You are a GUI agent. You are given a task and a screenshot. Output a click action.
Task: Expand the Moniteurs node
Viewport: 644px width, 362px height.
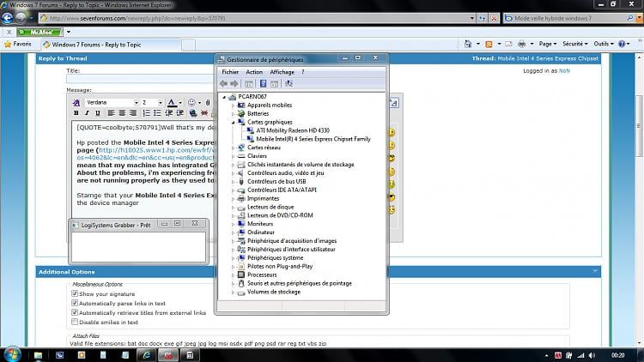pyautogui.click(x=233, y=224)
